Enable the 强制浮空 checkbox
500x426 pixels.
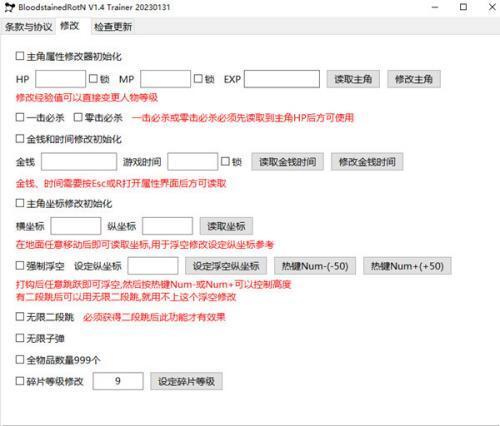point(20,266)
